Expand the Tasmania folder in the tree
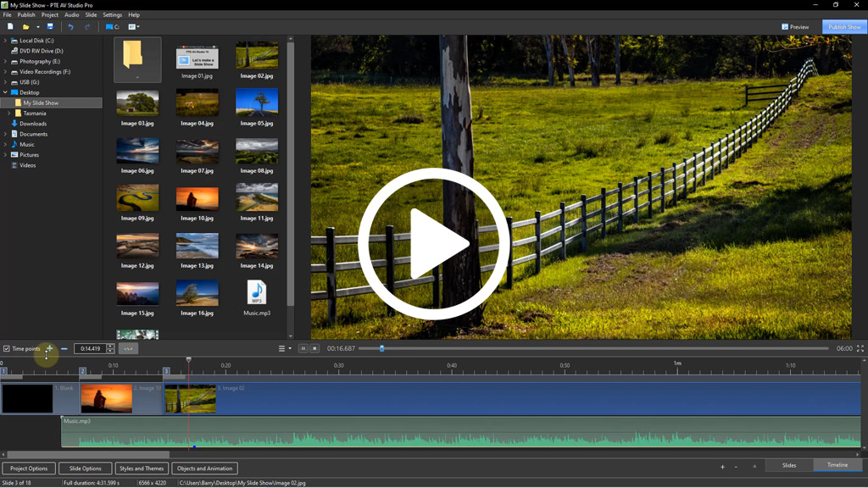 [x=8, y=114]
